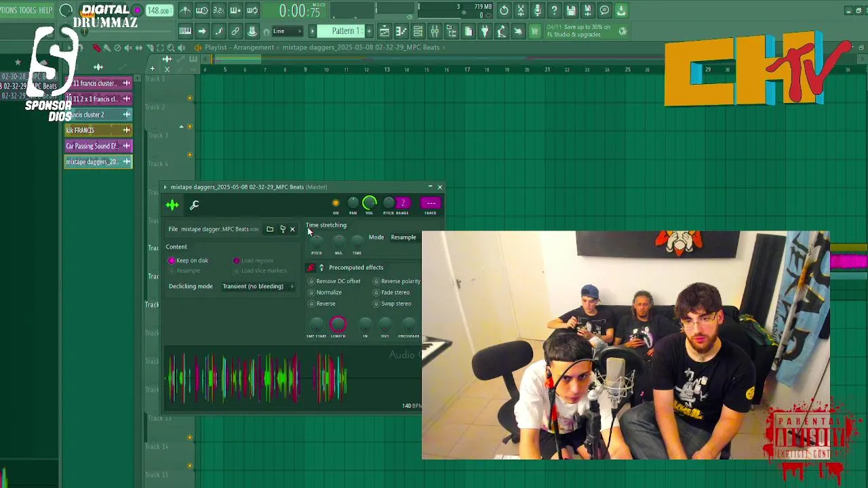Open the playlist view toolbar icon
Screen dimensions: 868x488
(x=384, y=31)
